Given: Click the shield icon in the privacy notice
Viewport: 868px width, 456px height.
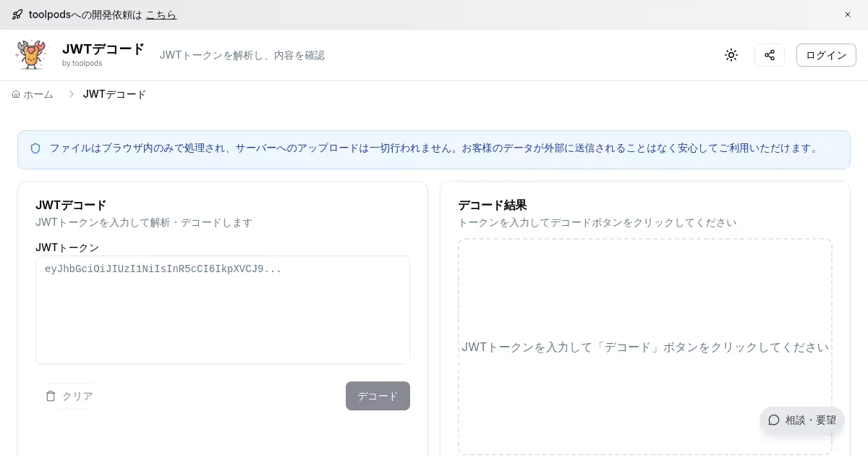Looking at the screenshot, I should pyautogui.click(x=35, y=148).
